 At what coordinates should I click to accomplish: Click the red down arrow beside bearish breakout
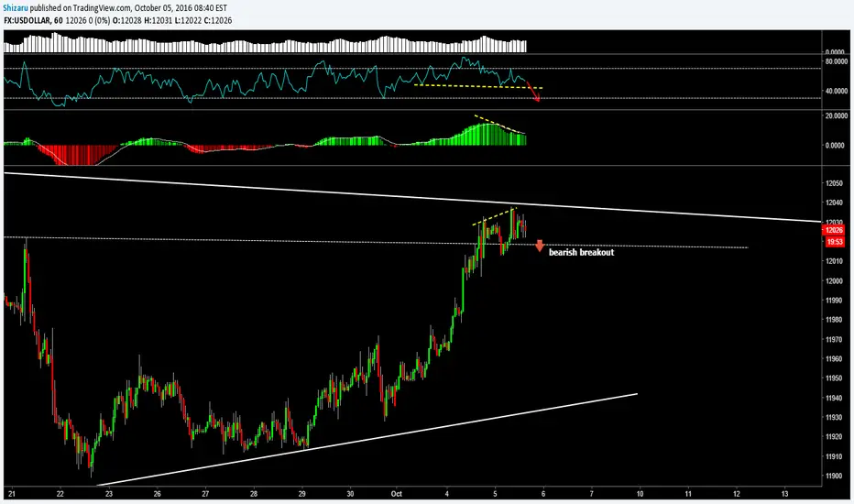(x=539, y=246)
